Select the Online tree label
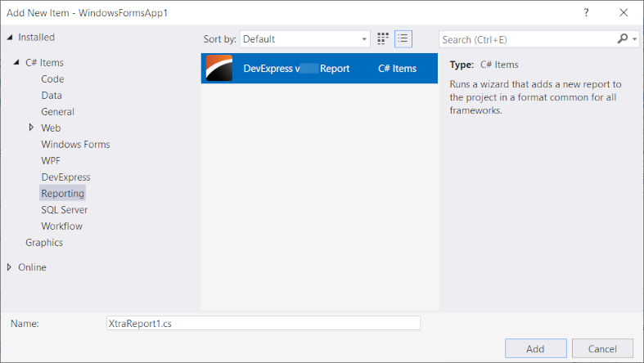The image size is (644, 363). tap(32, 267)
